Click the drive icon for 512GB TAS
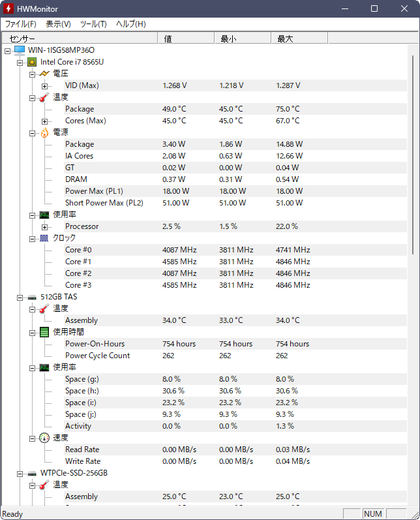 coord(32,297)
